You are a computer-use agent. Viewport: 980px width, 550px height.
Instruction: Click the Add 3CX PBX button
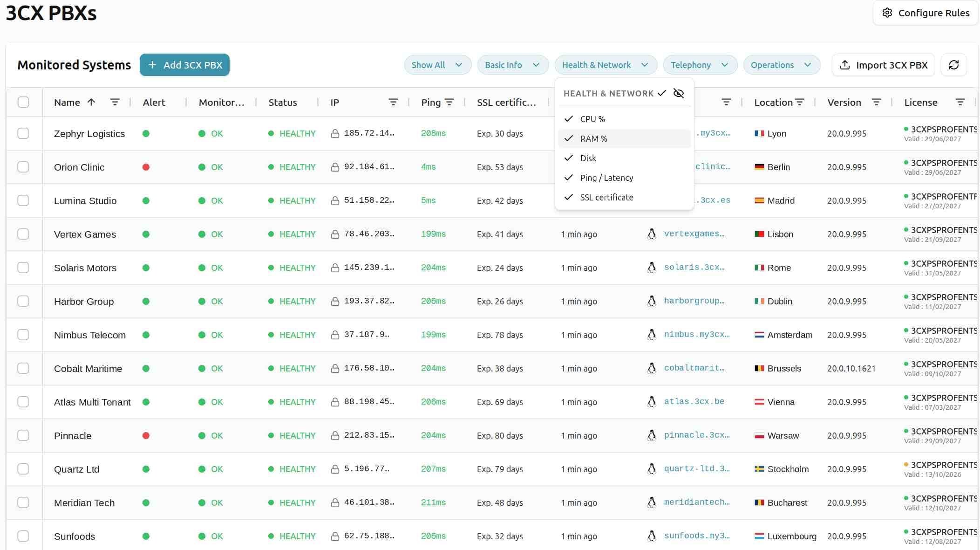[184, 65]
